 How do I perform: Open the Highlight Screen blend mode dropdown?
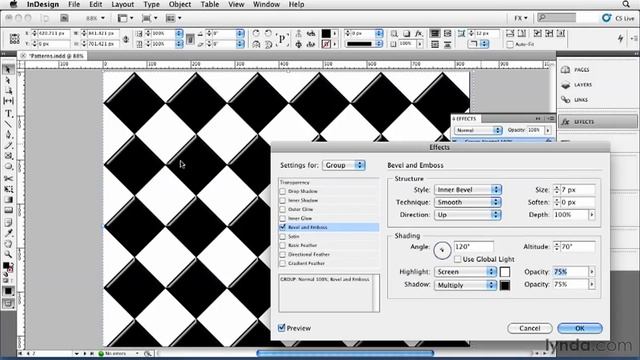(465, 272)
